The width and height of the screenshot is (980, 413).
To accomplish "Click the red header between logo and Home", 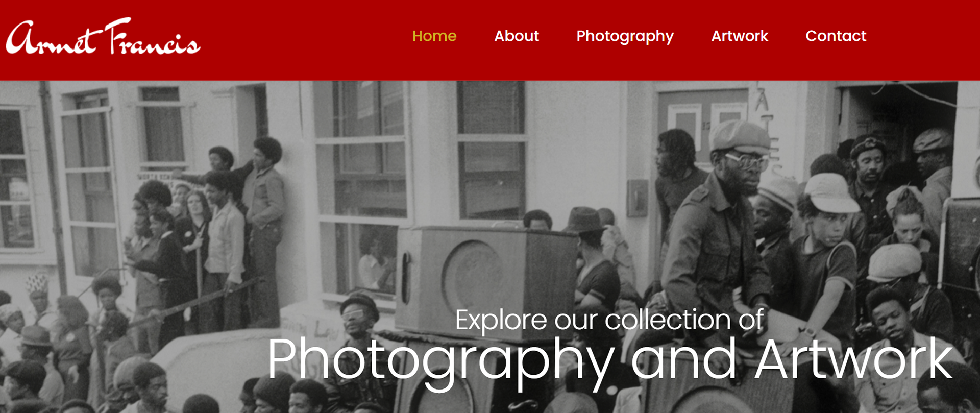I will pyautogui.click(x=306, y=40).
